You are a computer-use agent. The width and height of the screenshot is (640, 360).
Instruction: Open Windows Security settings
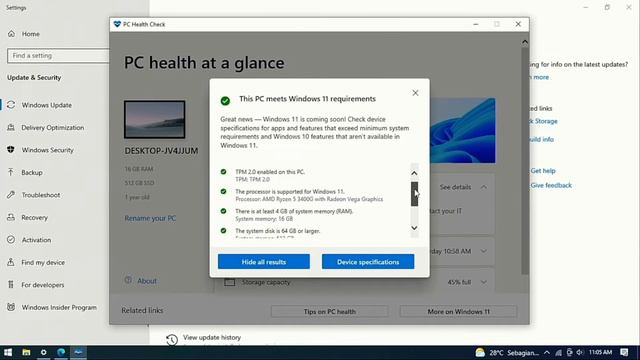[47, 150]
